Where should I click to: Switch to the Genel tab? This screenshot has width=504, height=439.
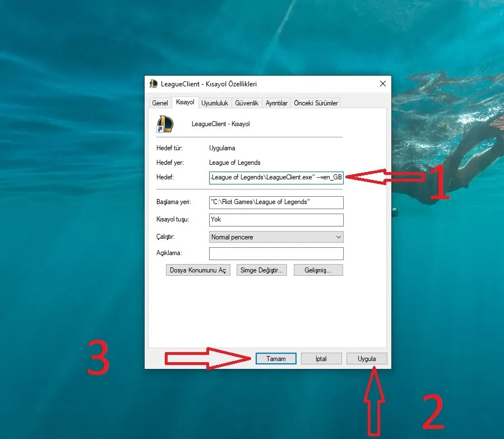tap(160, 103)
